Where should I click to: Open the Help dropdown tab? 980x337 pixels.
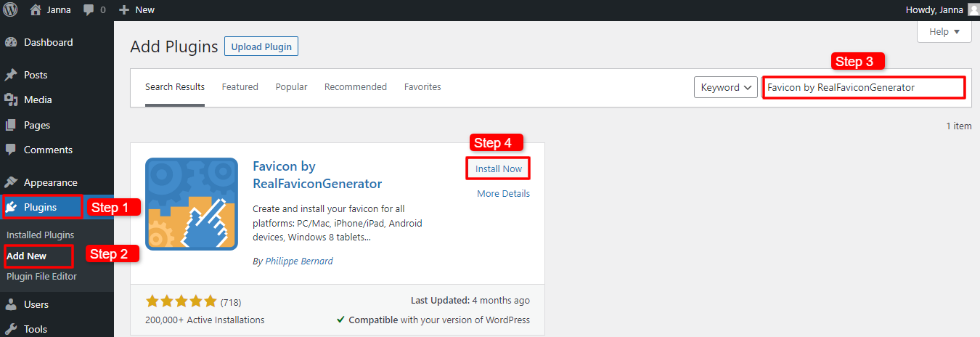[x=944, y=31]
